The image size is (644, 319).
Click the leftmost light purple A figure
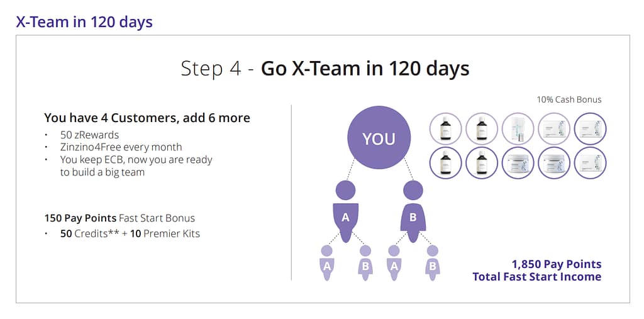pyautogui.click(x=326, y=262)
